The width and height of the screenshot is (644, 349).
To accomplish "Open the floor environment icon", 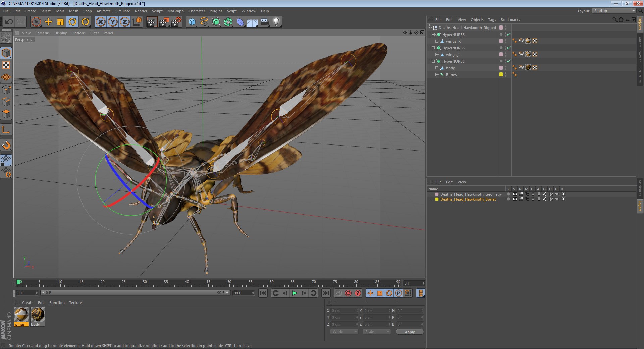I will (x=252, y=22).
